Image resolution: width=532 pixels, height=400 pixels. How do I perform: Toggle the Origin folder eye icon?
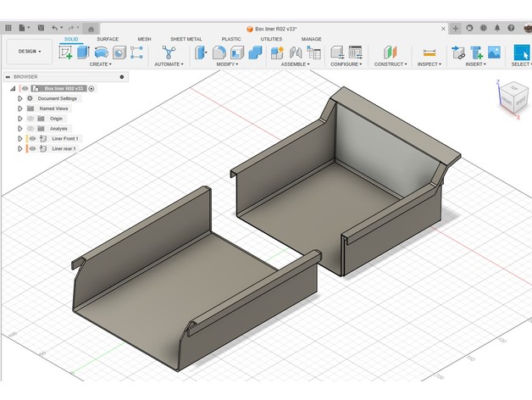click(30, 119)
